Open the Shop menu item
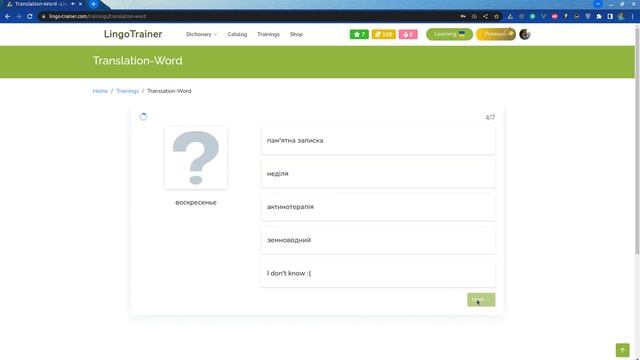 click(x=296, y=34)
